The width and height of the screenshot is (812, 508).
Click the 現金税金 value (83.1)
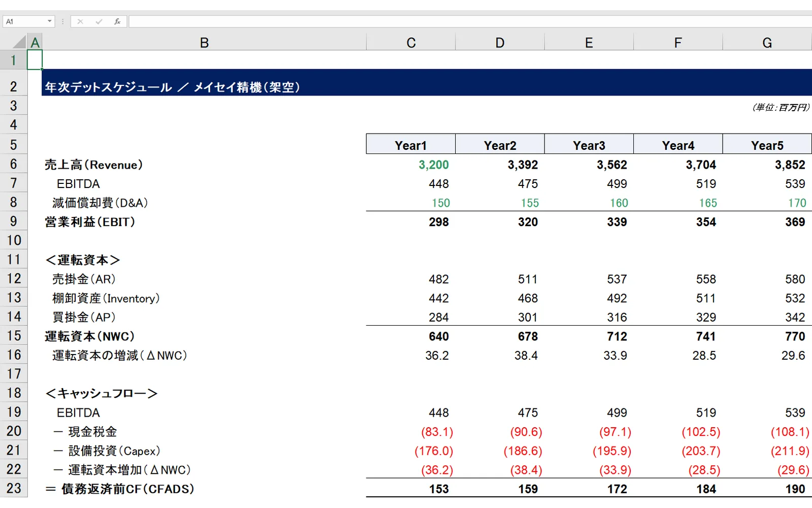(x=437, y=432)
